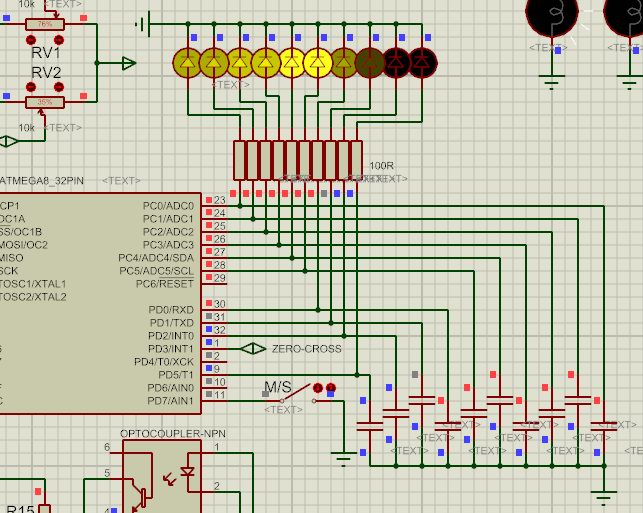Click the PC6/RESET pin label
Screen dimensions: 643x513
point(165,283)
